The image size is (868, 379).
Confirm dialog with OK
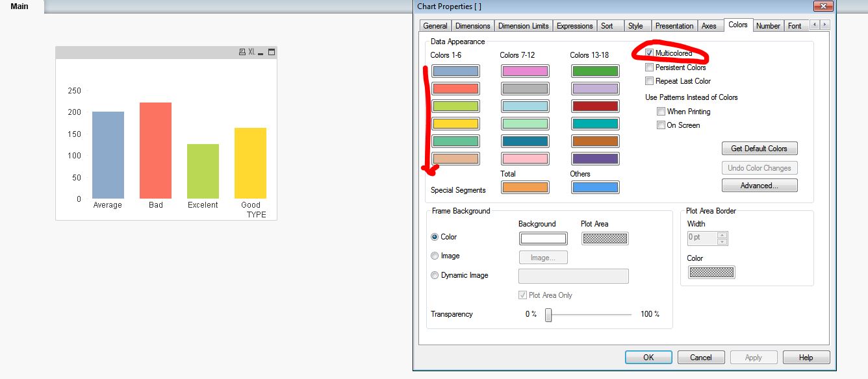pos(648,358)
